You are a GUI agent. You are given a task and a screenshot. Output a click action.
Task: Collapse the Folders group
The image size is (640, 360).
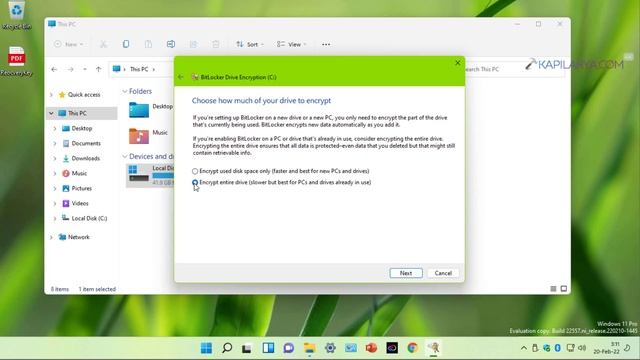125,91
